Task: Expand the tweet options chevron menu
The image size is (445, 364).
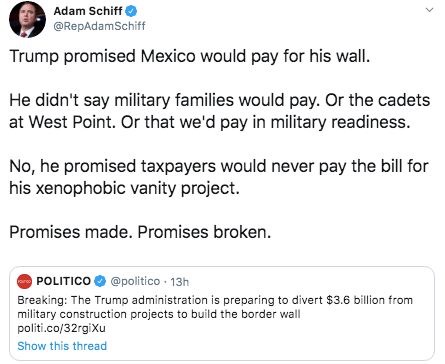Action: click(x=430, y=10)
